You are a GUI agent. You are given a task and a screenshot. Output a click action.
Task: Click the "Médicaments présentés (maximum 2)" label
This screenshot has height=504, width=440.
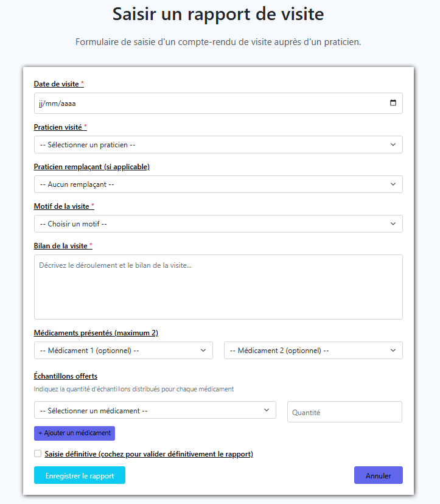click(96, 333)
